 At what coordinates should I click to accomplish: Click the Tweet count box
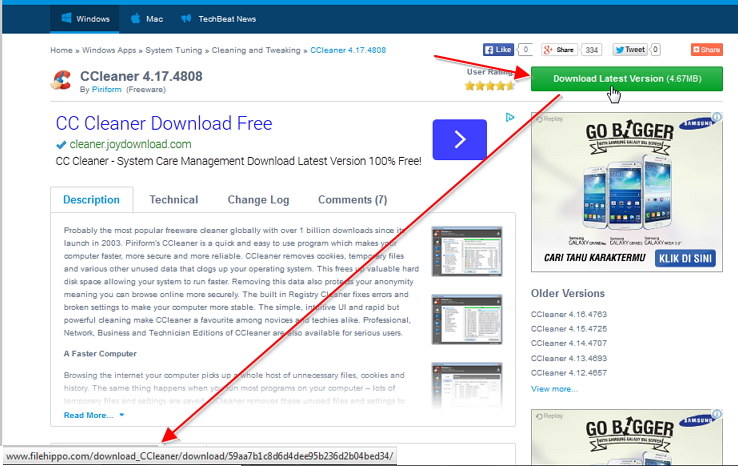(656, 49)
